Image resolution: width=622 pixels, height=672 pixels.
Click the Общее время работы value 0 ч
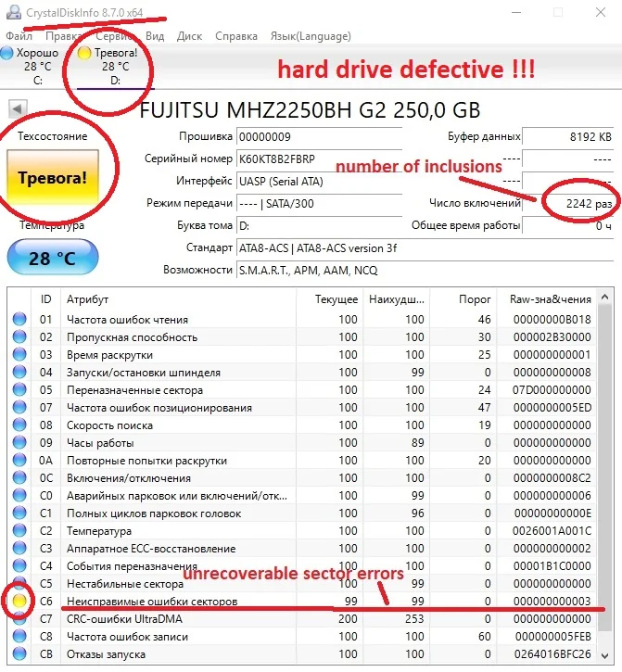point(567,226)
